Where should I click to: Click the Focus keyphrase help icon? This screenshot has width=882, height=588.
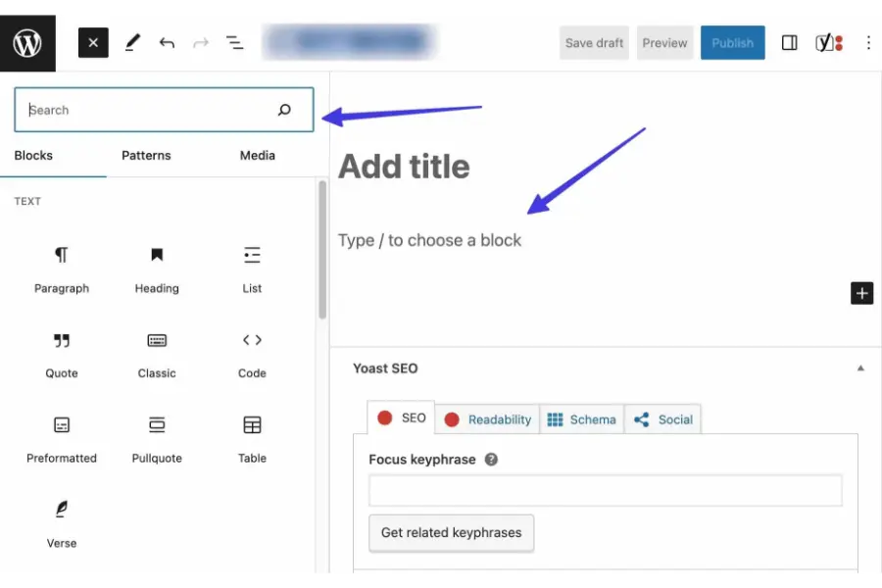(x=491, y=460)
